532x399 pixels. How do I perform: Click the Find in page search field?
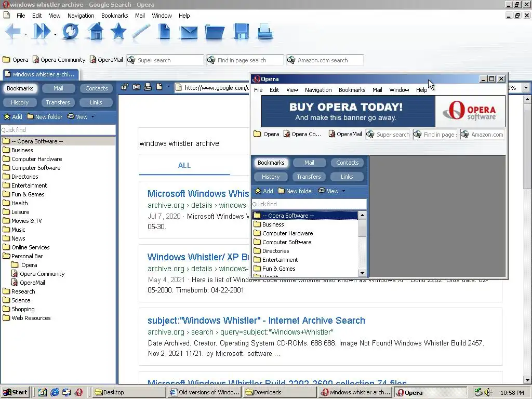(x=245, y=60)
